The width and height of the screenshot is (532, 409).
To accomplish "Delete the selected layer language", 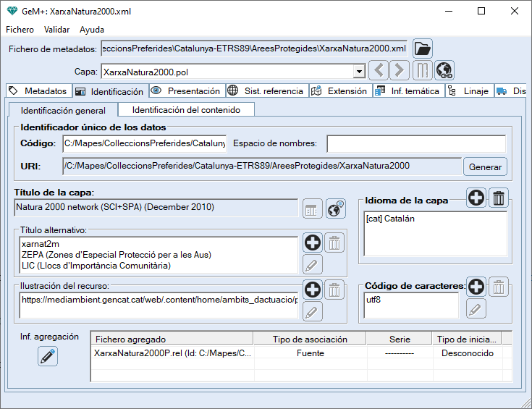I will 499,198.
